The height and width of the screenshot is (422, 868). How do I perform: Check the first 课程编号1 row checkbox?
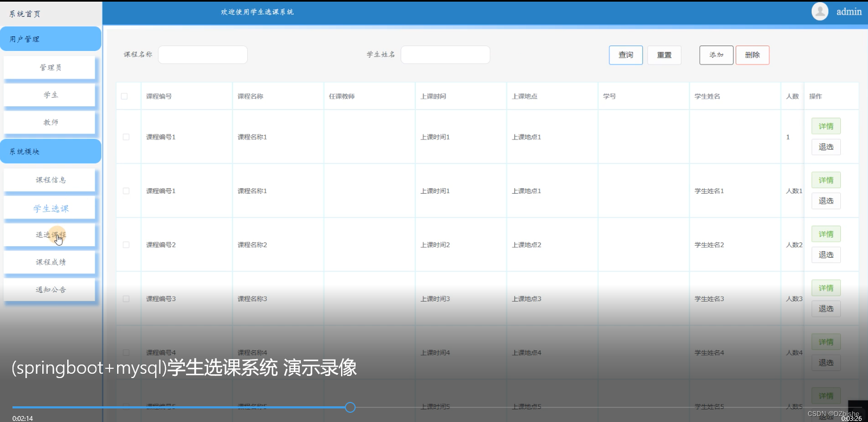(x=126, y=137)
